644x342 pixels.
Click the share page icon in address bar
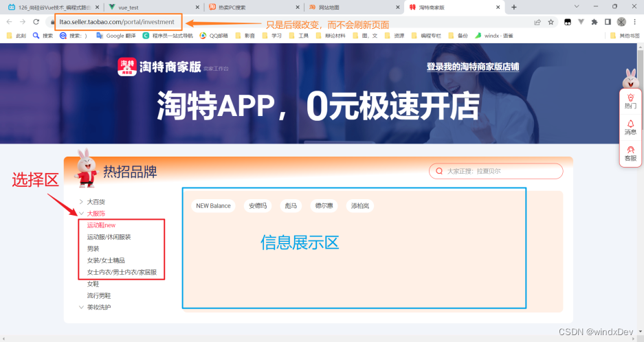(537, 22)
